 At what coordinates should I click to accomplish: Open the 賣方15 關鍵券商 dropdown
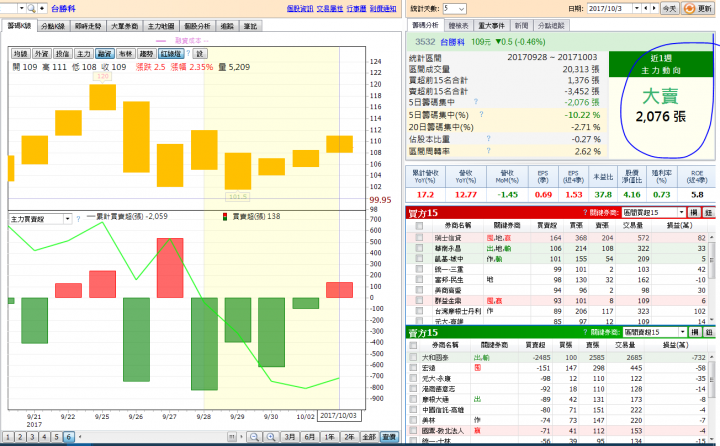655,332
